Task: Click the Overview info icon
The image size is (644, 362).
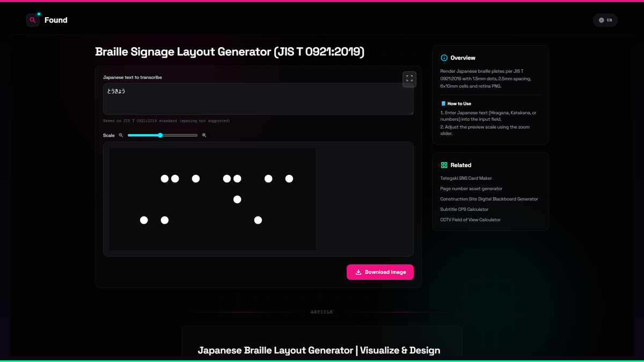Action: point(444,58)
